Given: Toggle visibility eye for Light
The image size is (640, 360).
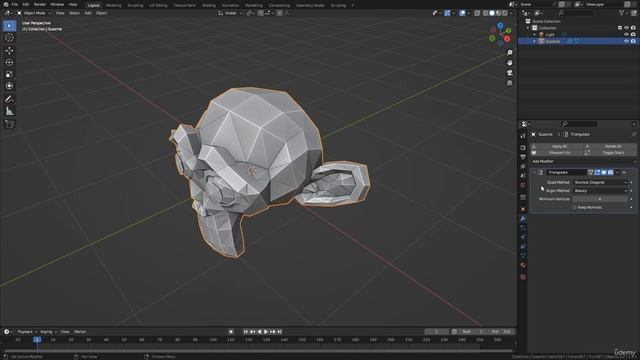Looking at the screenshot, I should [626, 35].
